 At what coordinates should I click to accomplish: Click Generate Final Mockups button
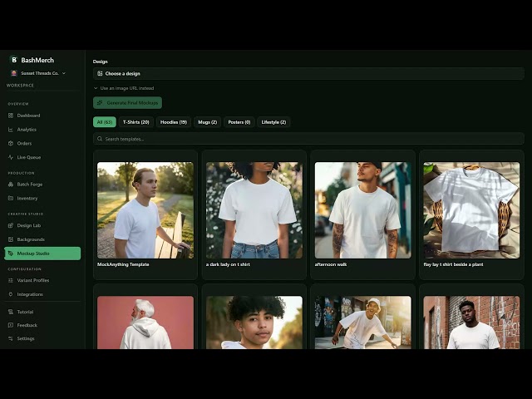[127, 103]
